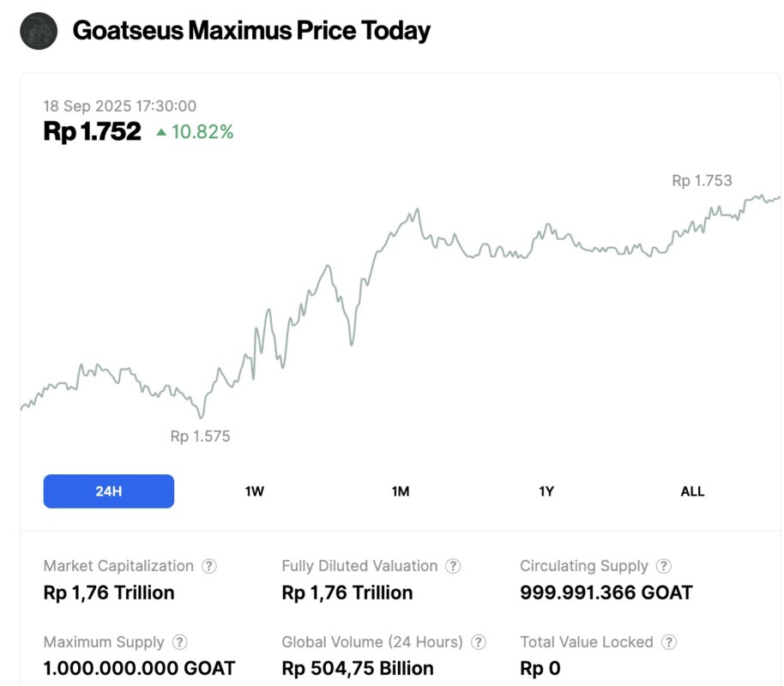Click the 999.991.366 GOAT supply value
The image size is (784, 686).
[x=606, y=593]
